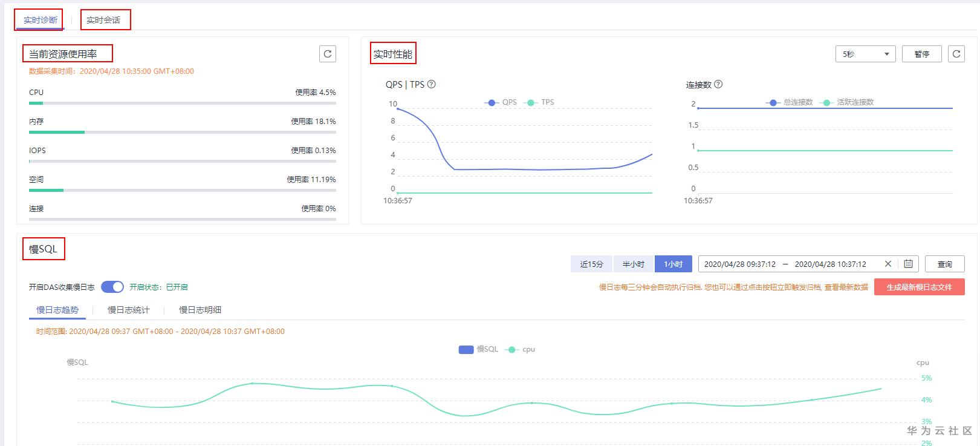980x446 pixels.
Task: Open the 慢日志统计 tab
Action: (128, 310)
